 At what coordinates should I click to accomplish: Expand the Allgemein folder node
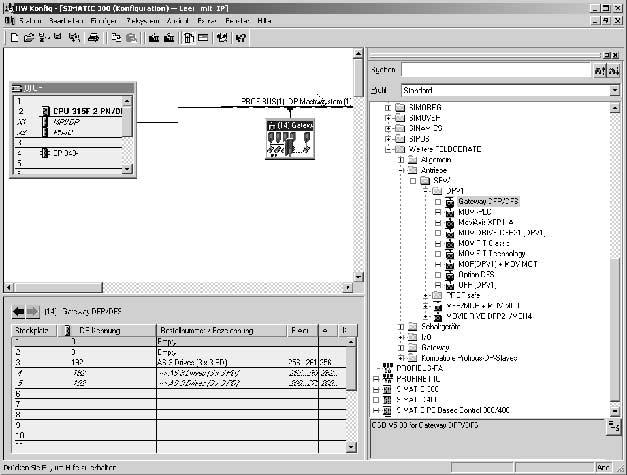pyautogui.click(x=401, y=160)
